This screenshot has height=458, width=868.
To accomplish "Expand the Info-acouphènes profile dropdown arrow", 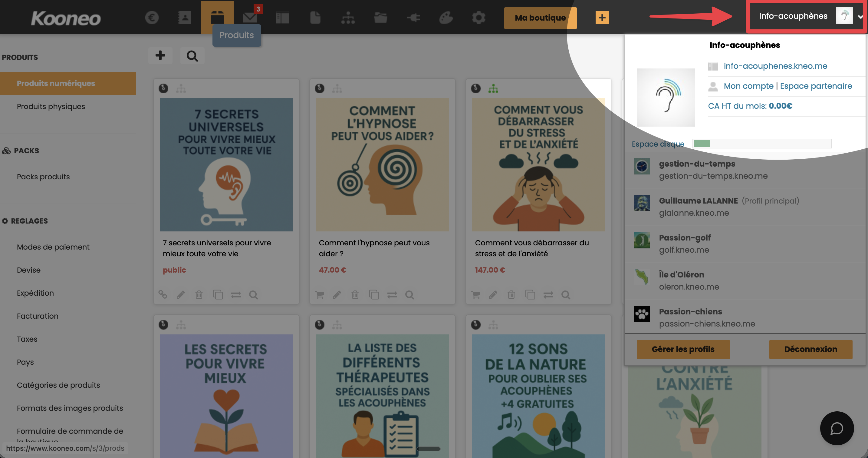I will point(860,17).
